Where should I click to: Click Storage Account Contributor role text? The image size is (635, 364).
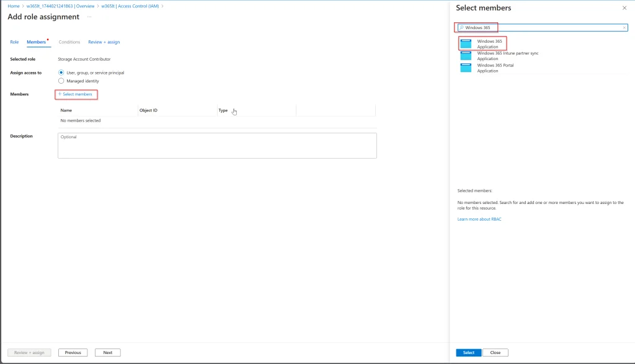84,59
